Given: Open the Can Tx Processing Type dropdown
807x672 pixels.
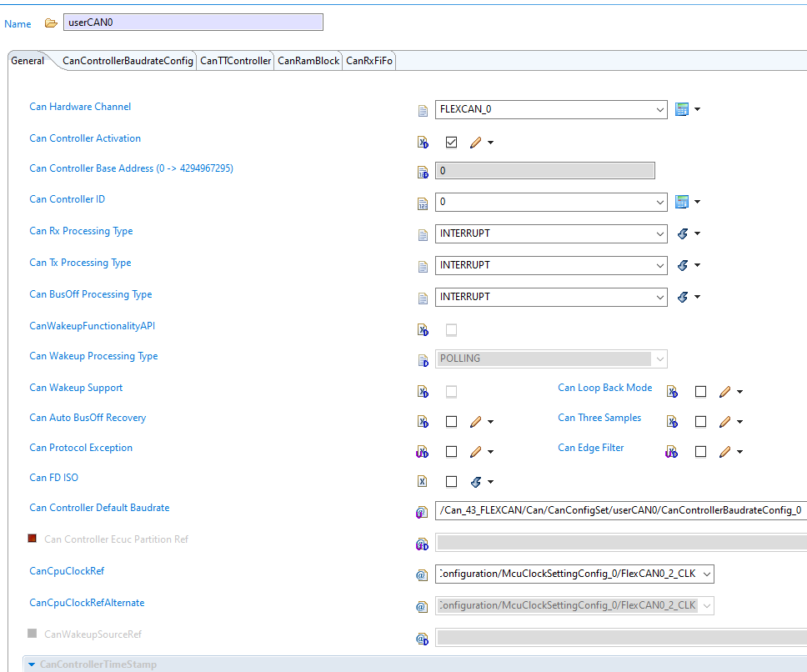Looking at the screenshot, I should click(659, 265).
